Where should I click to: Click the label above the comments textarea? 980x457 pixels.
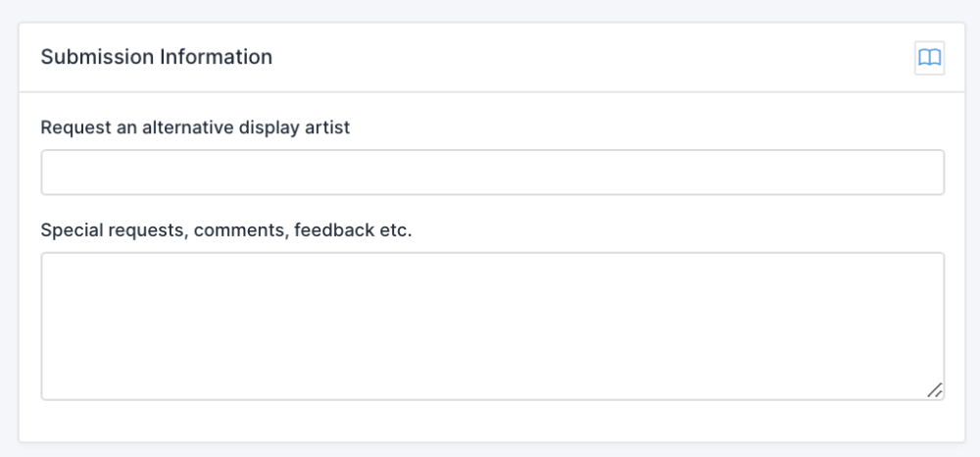click(x=227, y=230)
